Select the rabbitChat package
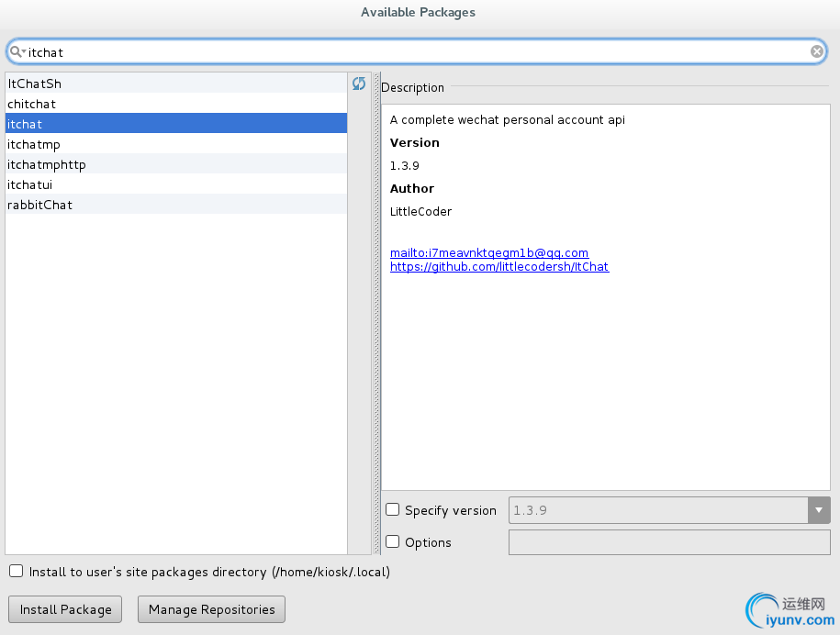Screen dimensions: 840x635 click(176, 205)
